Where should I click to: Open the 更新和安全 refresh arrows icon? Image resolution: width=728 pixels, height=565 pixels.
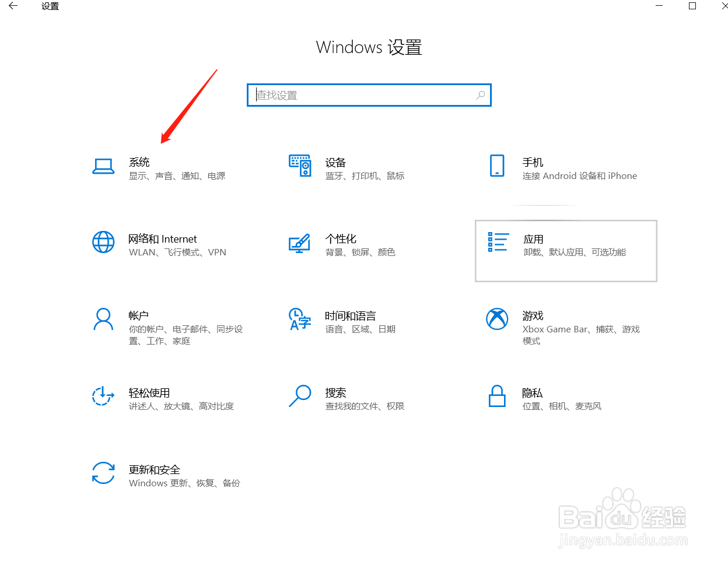click(103, 473)
